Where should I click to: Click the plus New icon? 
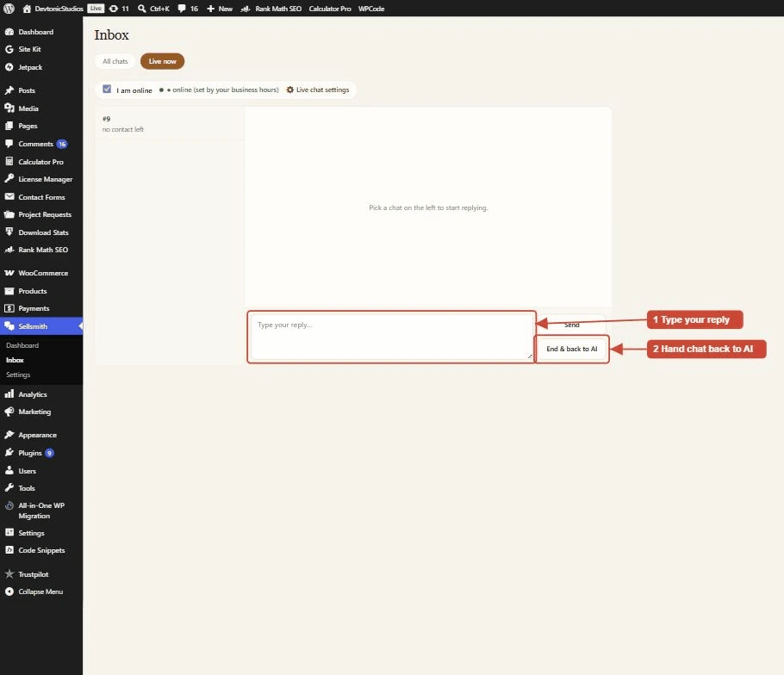(x=210, y=9)
